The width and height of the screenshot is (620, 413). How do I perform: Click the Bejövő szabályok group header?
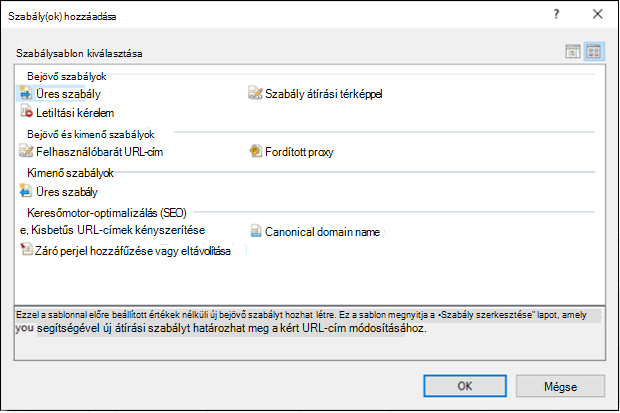click(x=66, y=76)
